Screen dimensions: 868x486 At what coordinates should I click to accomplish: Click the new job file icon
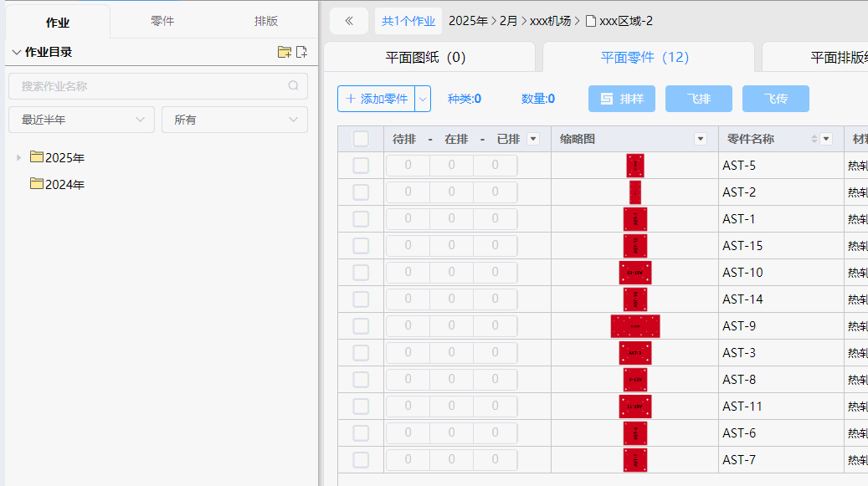[x=302, y=52]
